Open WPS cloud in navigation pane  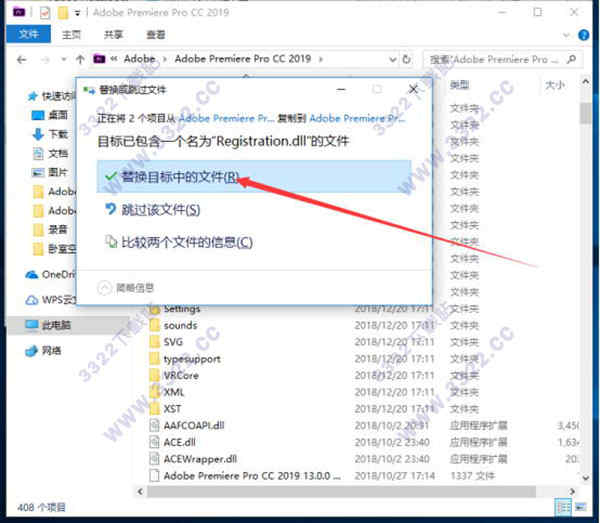click(x=51, y=300)
